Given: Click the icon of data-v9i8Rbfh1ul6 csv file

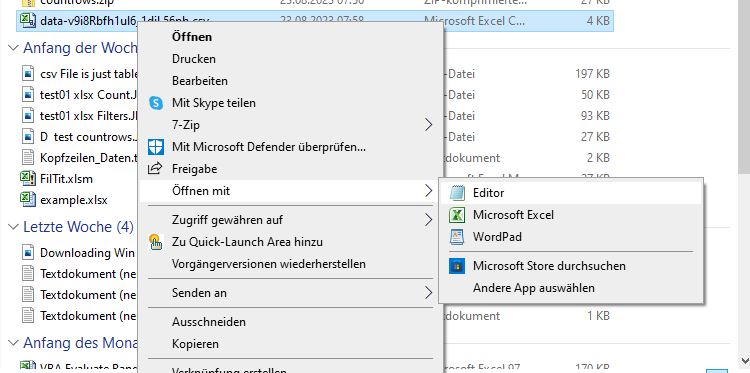Looking at the screenshot, I should (28, 21).
